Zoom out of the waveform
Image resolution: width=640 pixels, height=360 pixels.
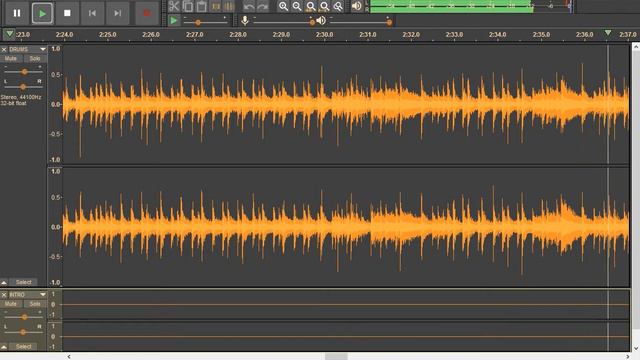point(297,6)
